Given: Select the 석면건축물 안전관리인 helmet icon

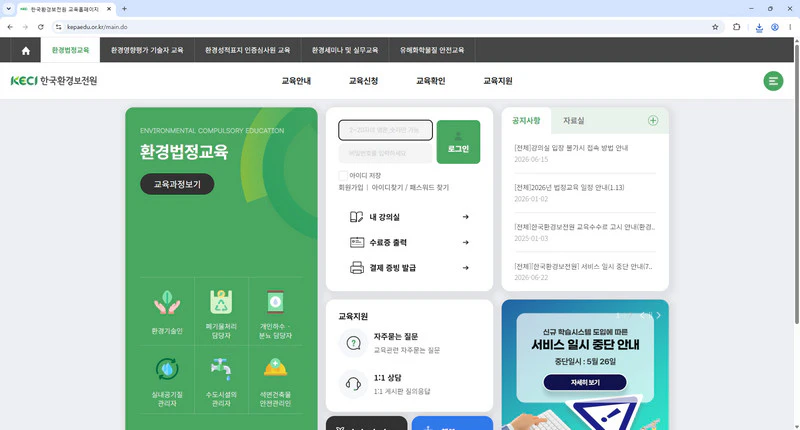Looking at the screenshot, I should coord(275,368).
